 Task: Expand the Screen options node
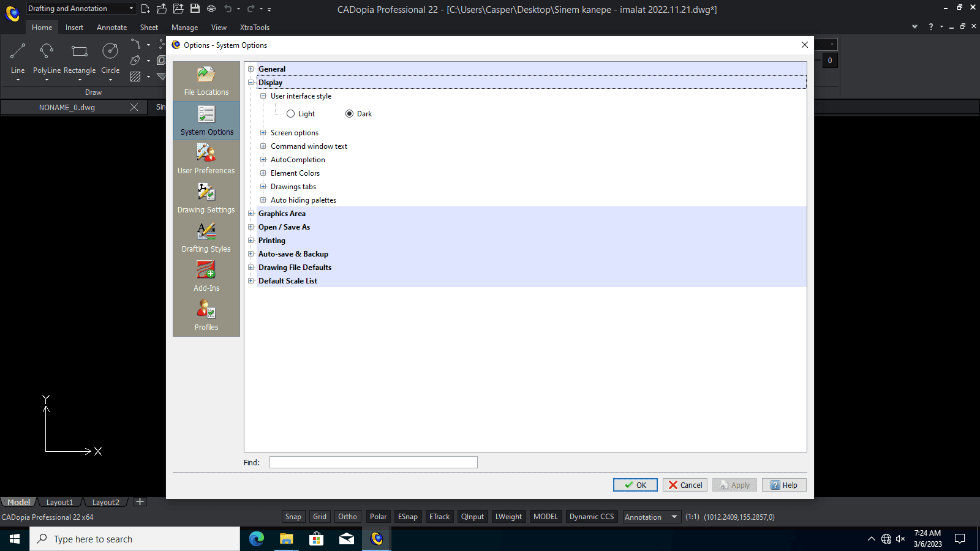263,133
